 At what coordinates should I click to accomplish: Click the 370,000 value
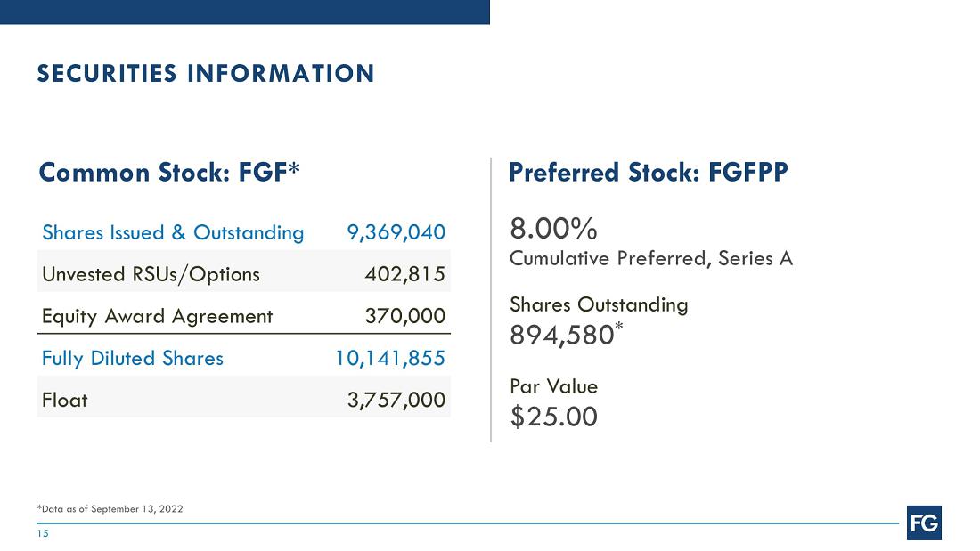pos(405,315)
